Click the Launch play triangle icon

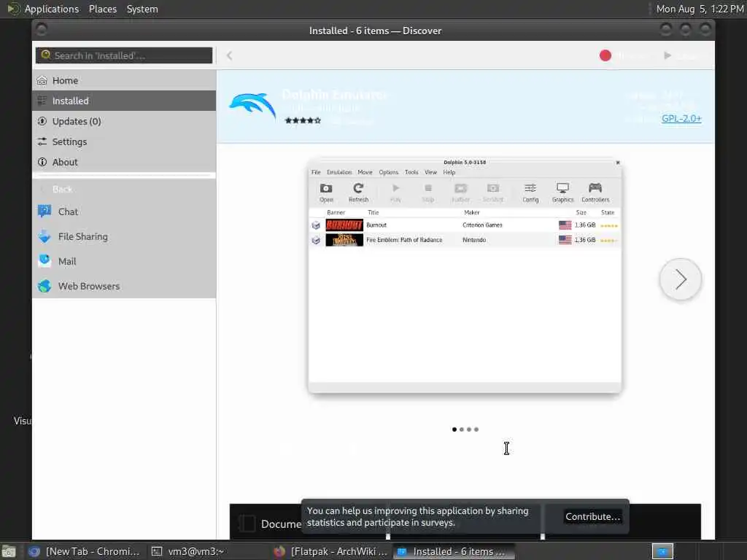[668, 55]
